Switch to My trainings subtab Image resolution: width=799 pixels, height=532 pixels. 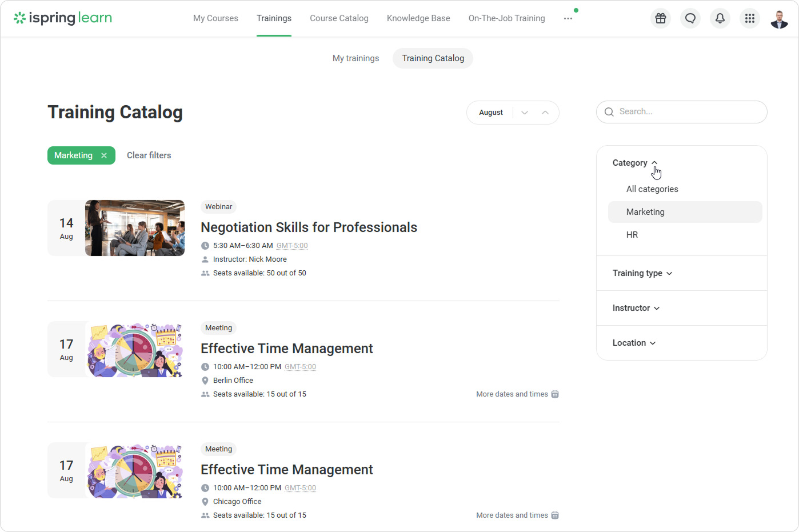pos(355,58)
